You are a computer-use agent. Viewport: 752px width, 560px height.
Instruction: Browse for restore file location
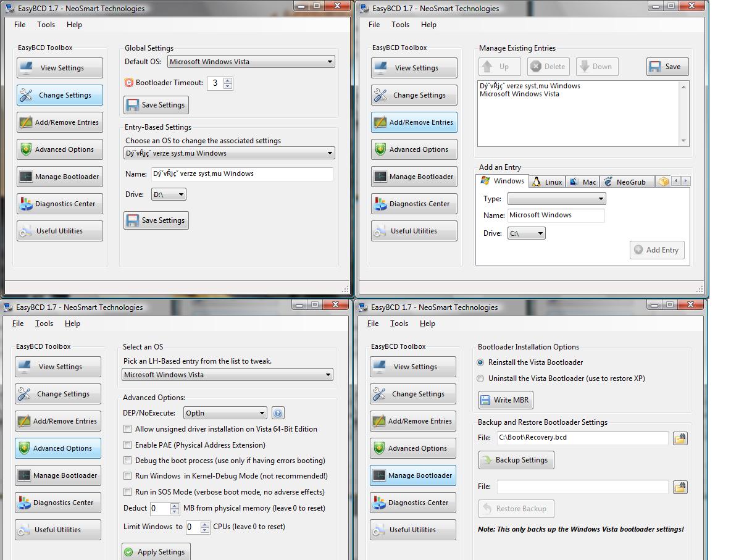point(680,487)
